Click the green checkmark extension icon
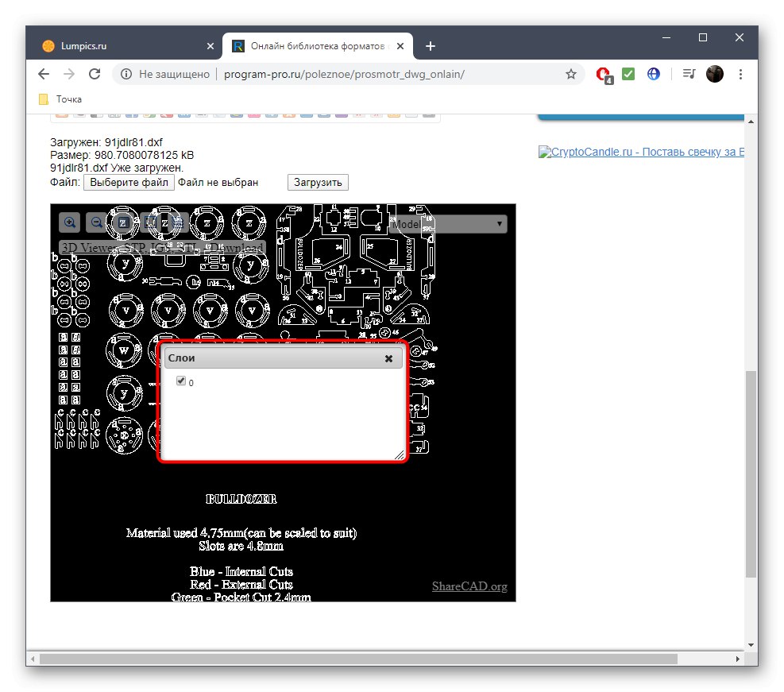This screenshot has height=692, width=784. coord(628,74)
